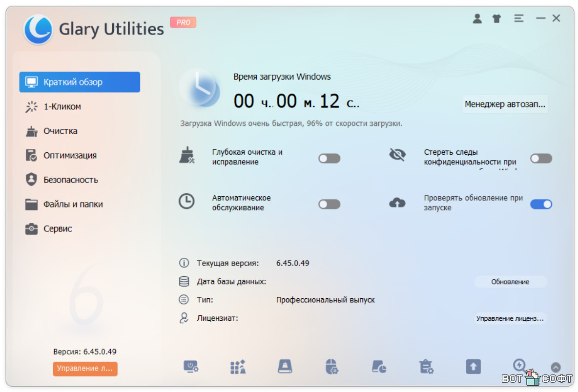Image resolution: width=578 pixels, height=392 pixels.
Task: Open the skins shirt icon
Action: point(496,19)
